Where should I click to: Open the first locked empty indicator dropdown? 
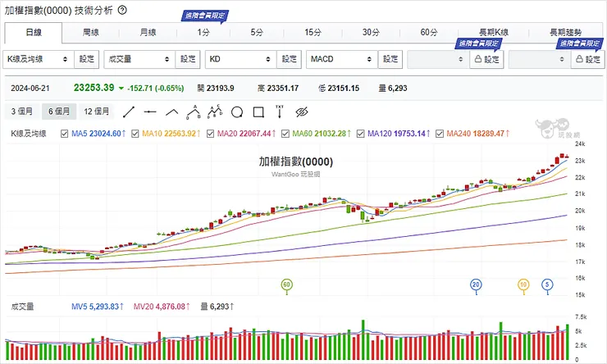[438, 60]
